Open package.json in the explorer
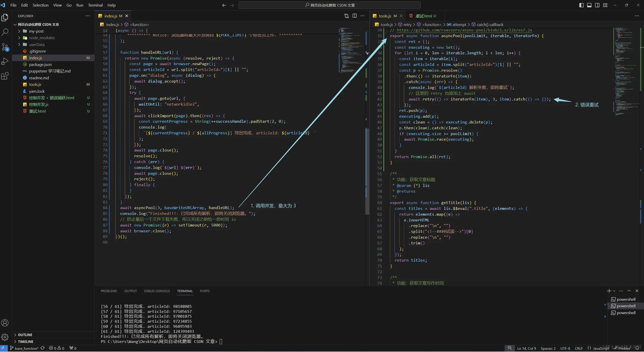 tap(40, 64)
